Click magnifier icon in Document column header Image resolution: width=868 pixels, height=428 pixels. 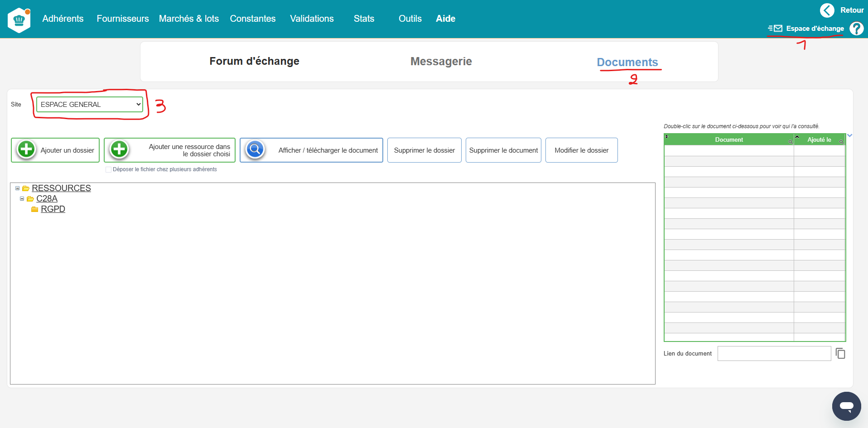click(791, 142)
